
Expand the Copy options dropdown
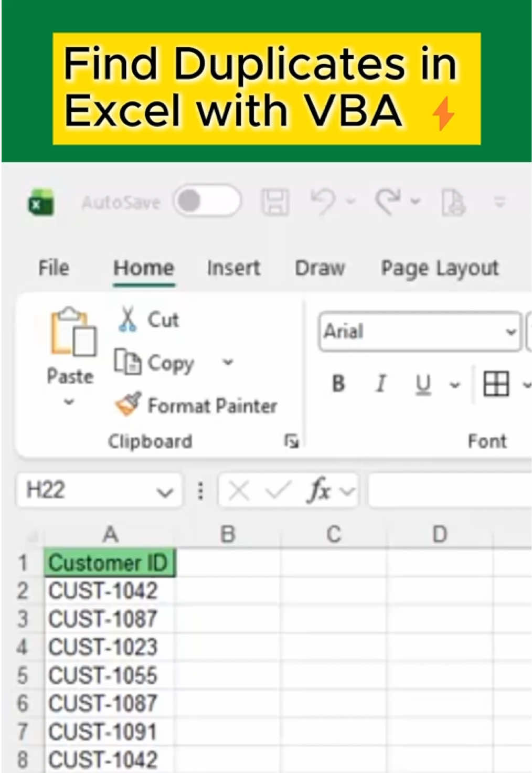[228, 362]
